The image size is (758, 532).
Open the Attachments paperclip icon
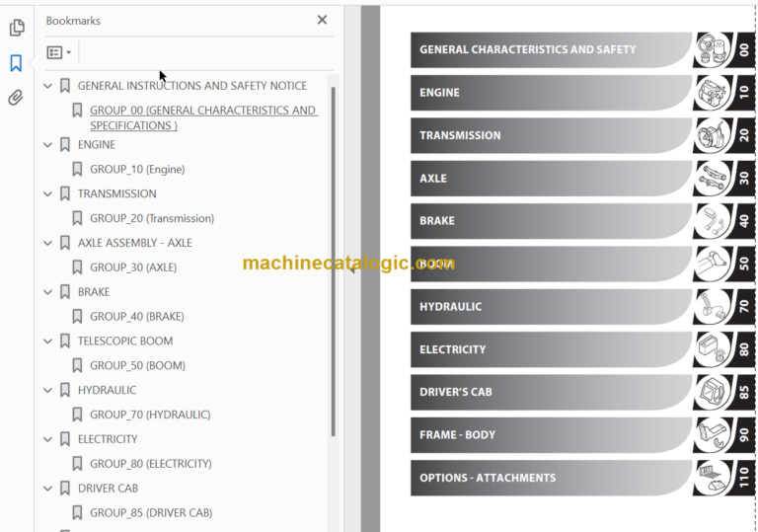pyautogui.click(x=16, y=98)
